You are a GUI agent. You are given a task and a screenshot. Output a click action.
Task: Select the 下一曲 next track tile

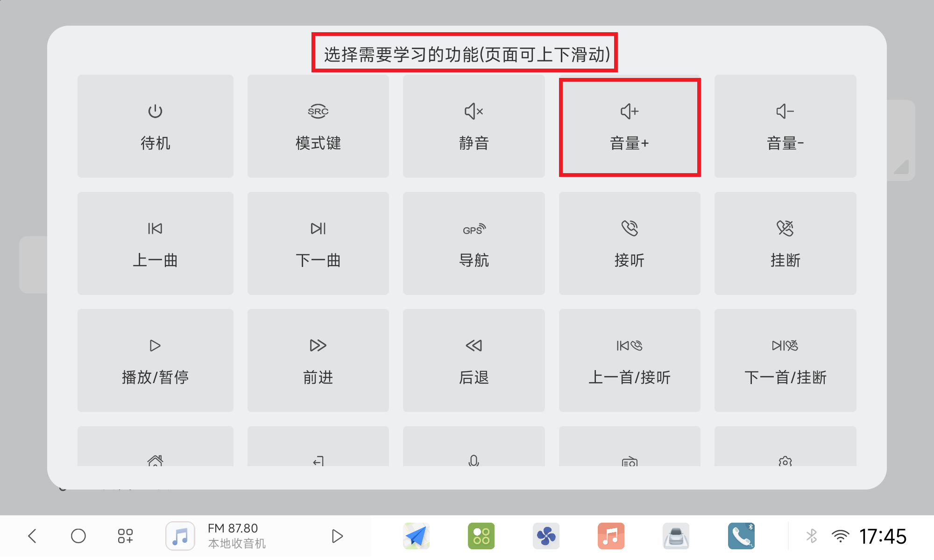point(318,243)
